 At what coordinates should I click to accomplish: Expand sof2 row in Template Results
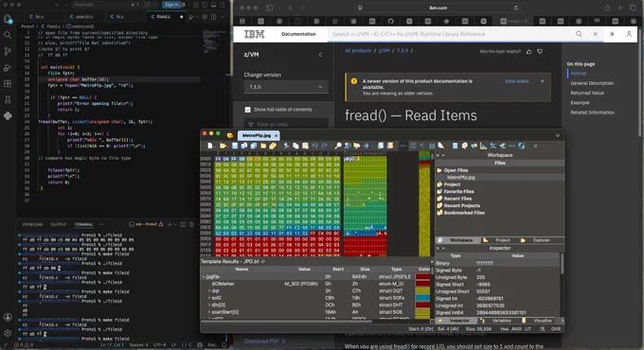(209, 298)
